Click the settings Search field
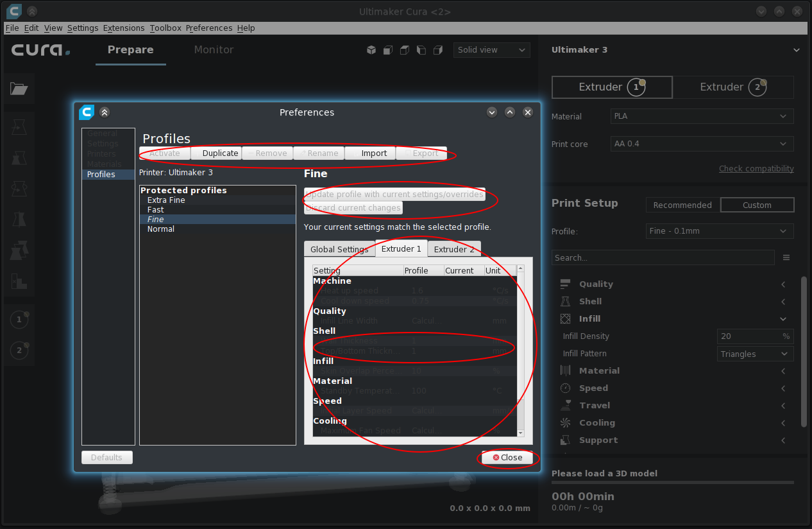 click(663, 257)
